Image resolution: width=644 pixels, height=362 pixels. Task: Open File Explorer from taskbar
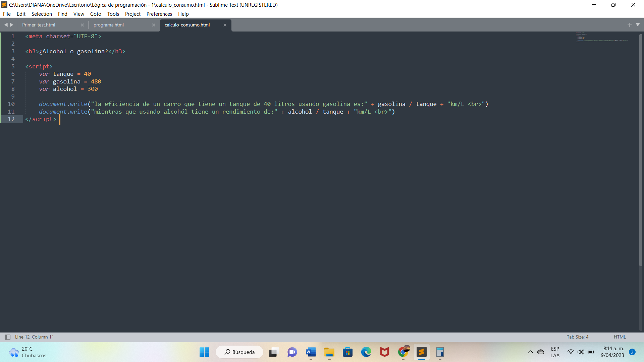329,352
